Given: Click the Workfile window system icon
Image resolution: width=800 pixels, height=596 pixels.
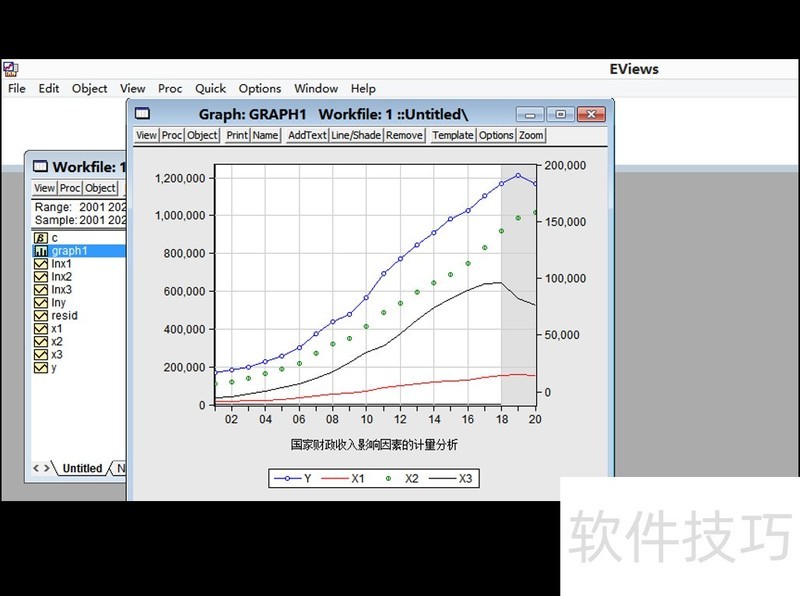Looking at the screenshot, I should (40, 166).
